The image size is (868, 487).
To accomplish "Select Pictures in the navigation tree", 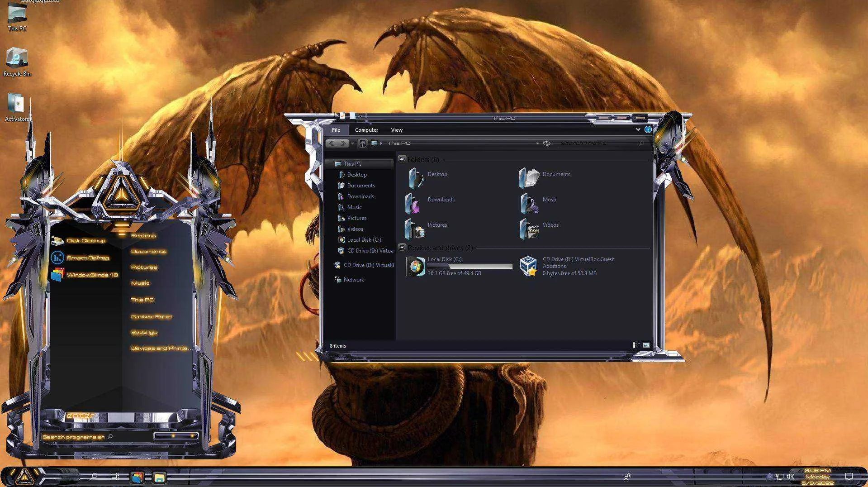I will 352,218.
